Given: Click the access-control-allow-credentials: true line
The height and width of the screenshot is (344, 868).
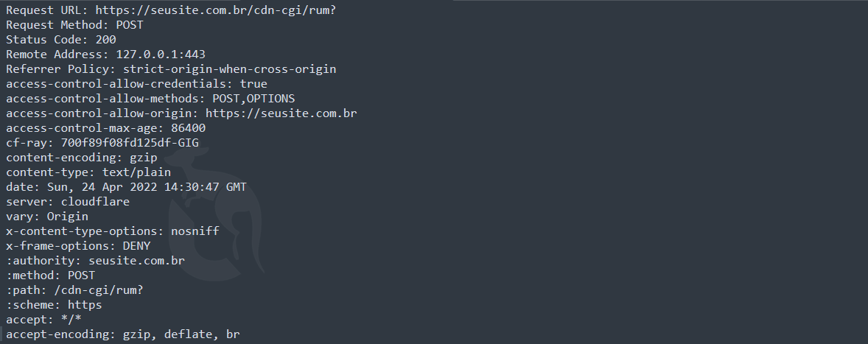Looking at the screenshot, I should coord(136,83).
